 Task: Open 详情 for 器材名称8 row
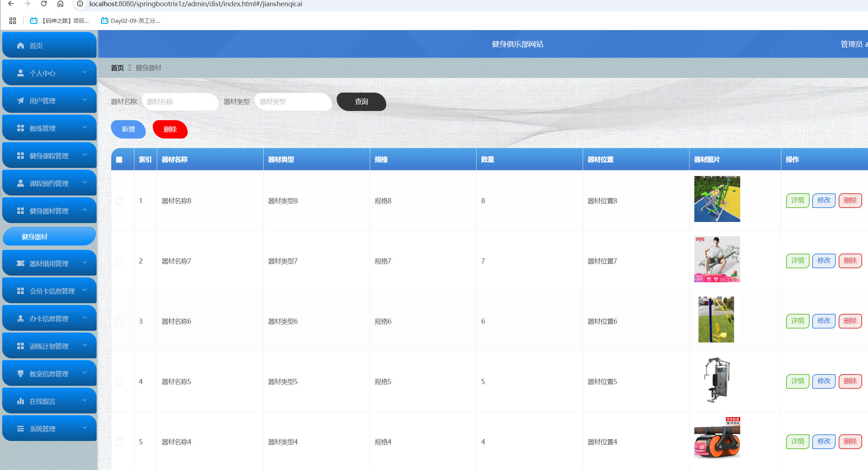pyautogui.click(x=798, y=201)
